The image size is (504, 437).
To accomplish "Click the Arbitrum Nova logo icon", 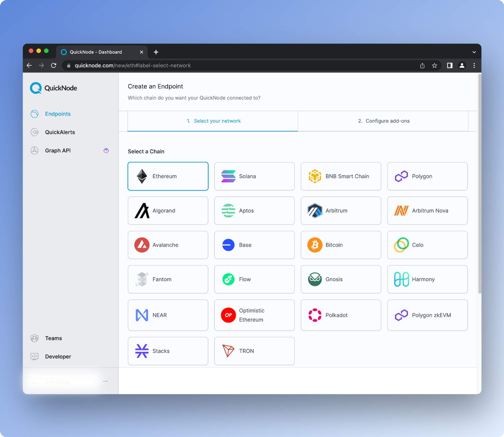I will click(x=401, y=211).
